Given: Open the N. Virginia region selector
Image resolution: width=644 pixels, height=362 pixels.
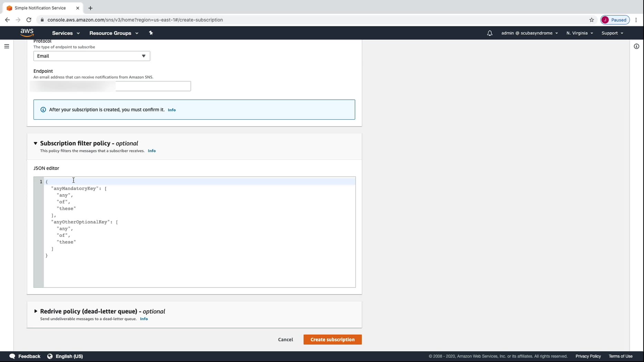Looking at the screenshot, I should (579, 33).
